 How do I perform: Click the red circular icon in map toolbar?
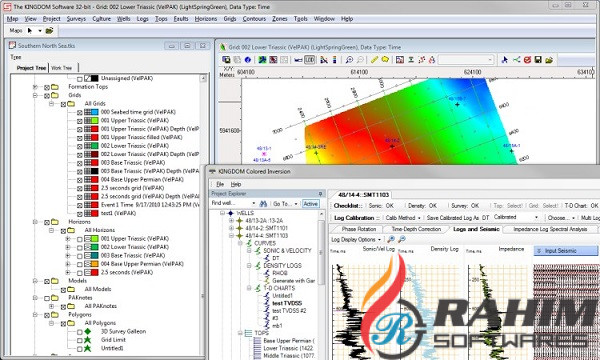[x=527, y=60]
